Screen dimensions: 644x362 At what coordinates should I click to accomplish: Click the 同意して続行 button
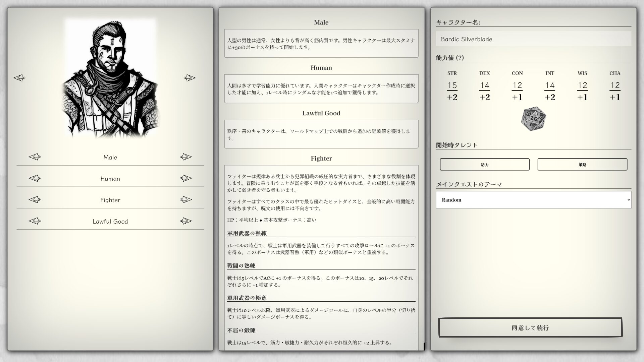pos(530,327)
